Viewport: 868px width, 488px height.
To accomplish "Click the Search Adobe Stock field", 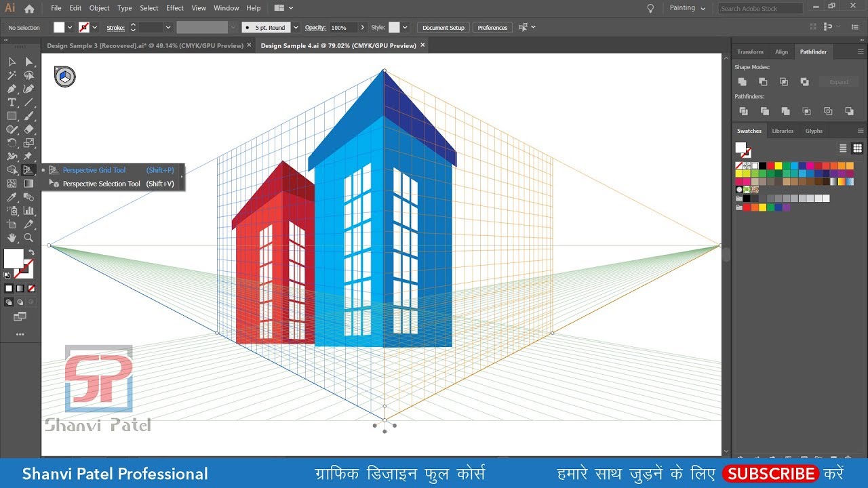I will [759, 8].
